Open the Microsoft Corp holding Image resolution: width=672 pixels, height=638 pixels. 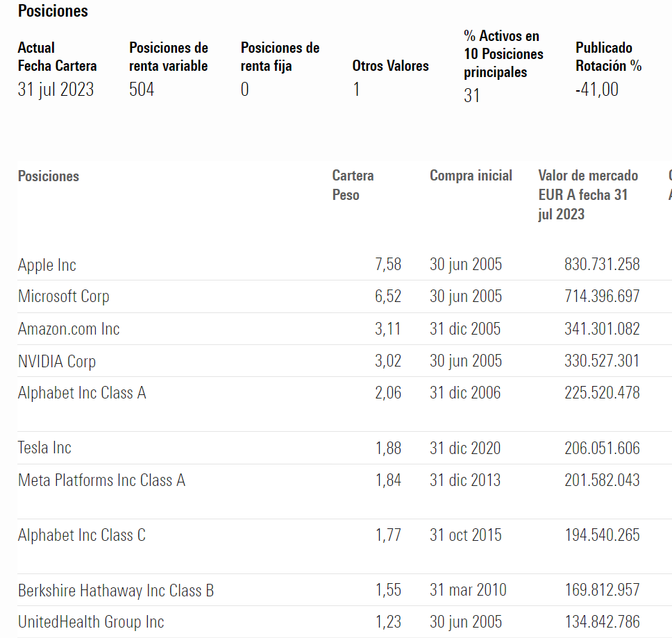(63, 296)
